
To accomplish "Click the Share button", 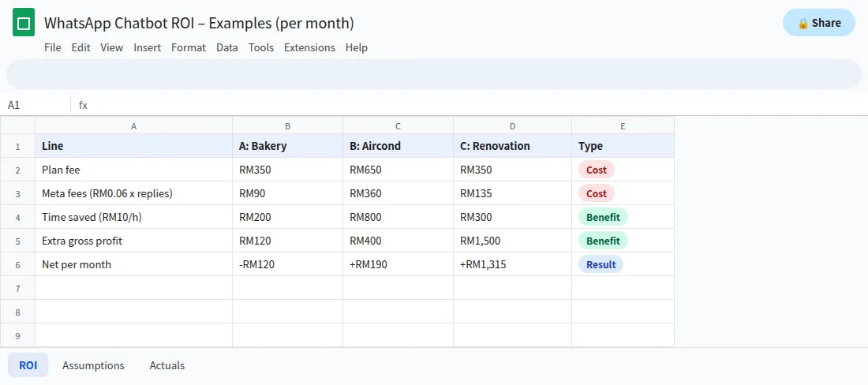I will tap(819, 23).
